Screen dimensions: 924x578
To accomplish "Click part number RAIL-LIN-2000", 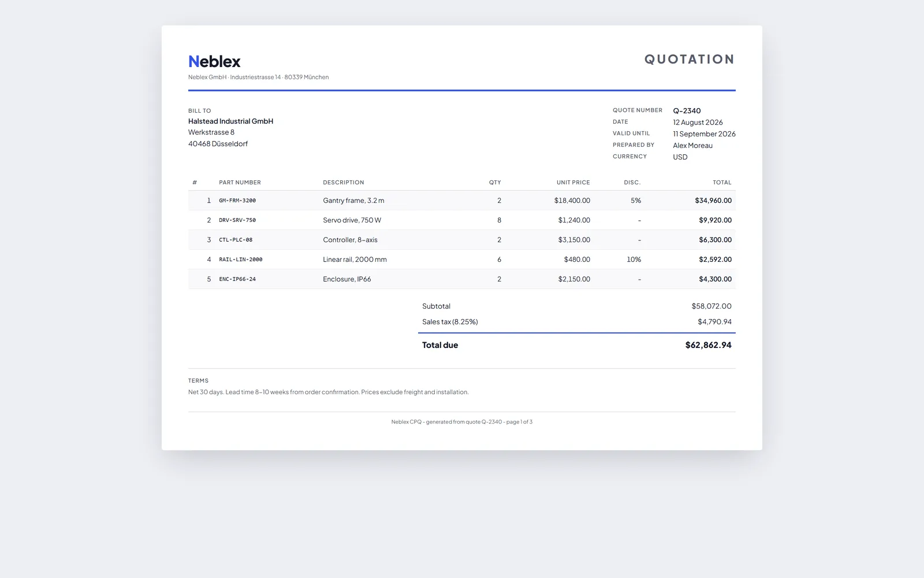I will (x=241, y=260).
